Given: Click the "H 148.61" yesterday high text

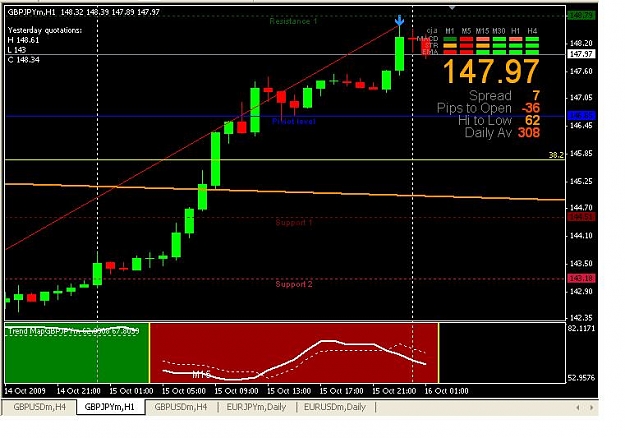Looking at the screenshot, I should pos(24,40).
